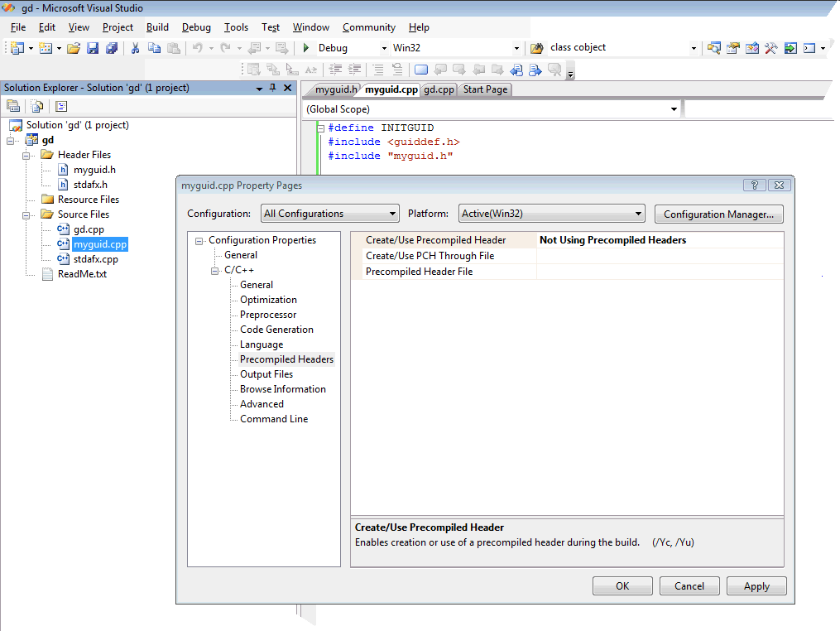Open the Command Window toolbar icon
Image resolution: width=840 pixels, height=631 pixels.
(x=809, y=48)
